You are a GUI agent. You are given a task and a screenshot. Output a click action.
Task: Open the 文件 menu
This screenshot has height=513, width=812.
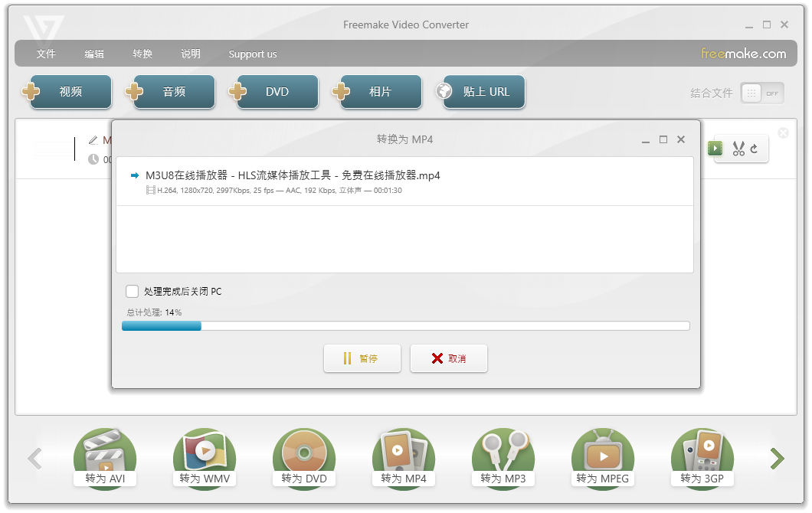pos(46,54)
